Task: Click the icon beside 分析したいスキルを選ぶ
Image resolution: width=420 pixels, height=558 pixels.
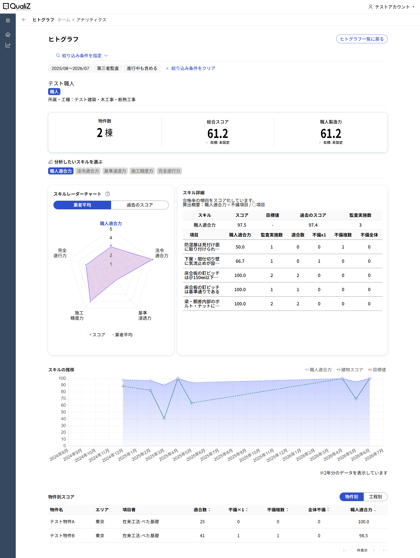Action: (x=50, y=162)
